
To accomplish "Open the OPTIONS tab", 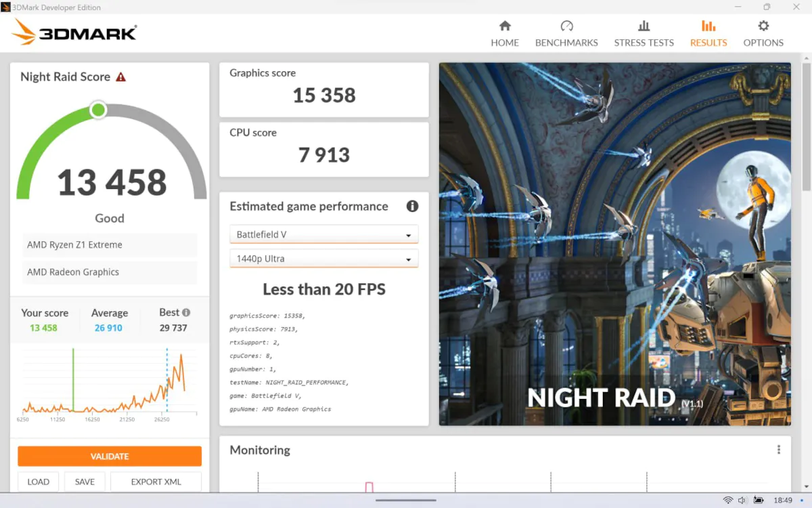I will [x=763, y=34].
